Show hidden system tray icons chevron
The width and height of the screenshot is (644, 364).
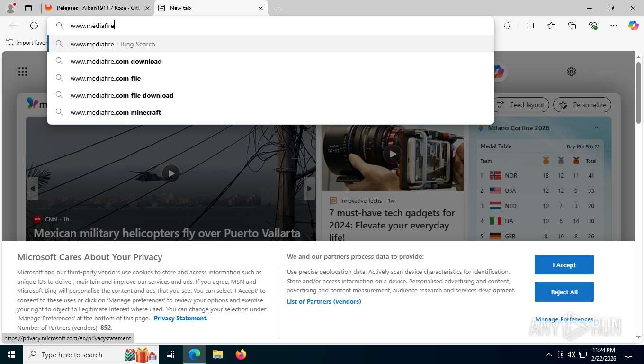[549, 355]
